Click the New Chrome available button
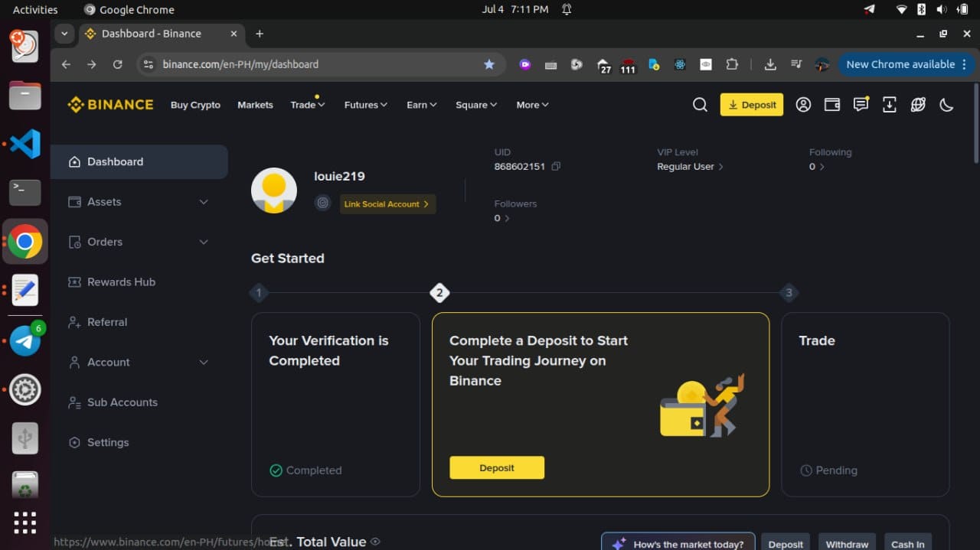This screenshot has height=550, width=980. tap(906, 64)
